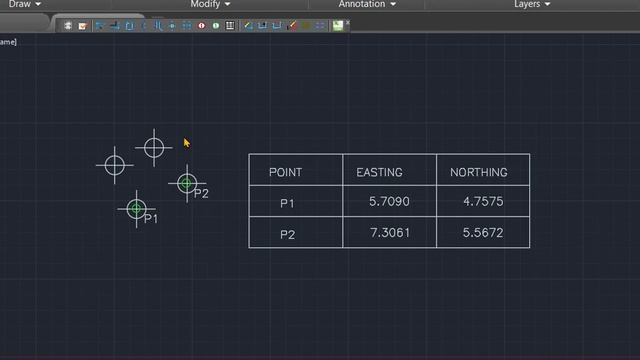Click the dark olive icon after the paintbrush
Screen dimensions: 640x360
click(306, 26)
